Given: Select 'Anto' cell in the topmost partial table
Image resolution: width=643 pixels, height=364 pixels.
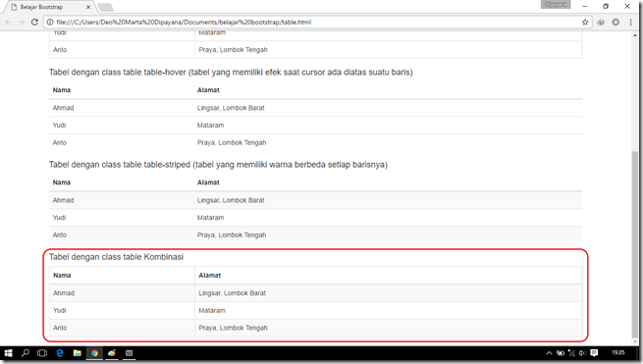Looking at the screenshot, I should 60,50.
